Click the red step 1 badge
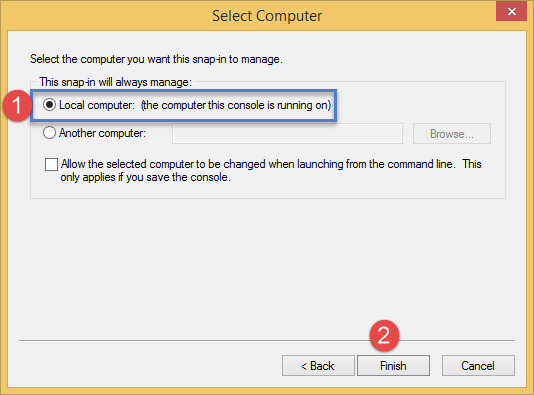 [x=17, y=106]
